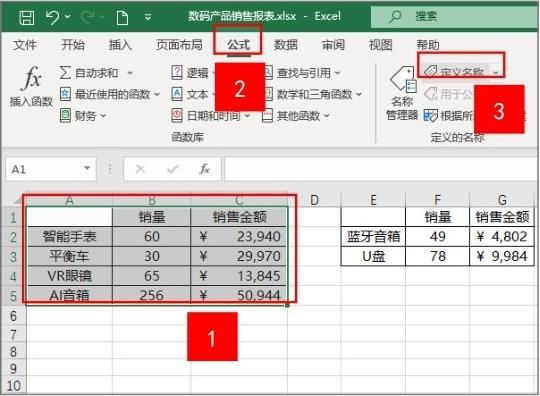
Task: Click the Undo arrow icon
Action: (x=53, y=17)
